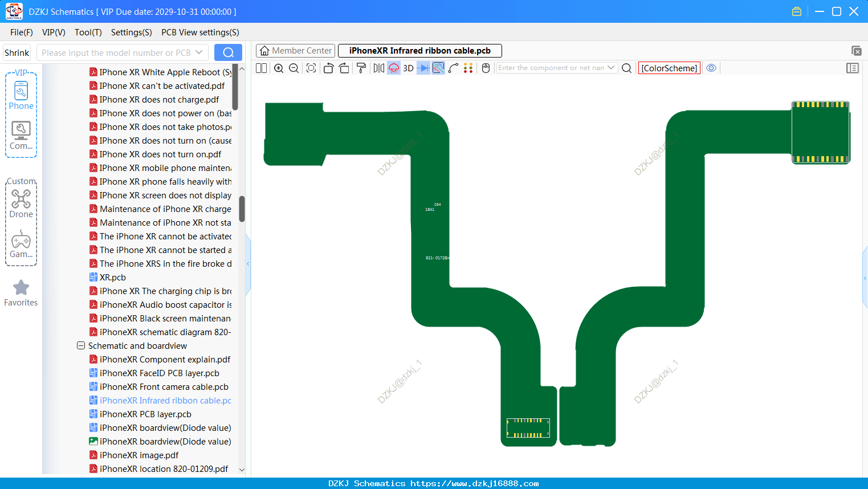Collapse Schematic and boardview folder
868x489 pixels.
(x=81, y=345)
